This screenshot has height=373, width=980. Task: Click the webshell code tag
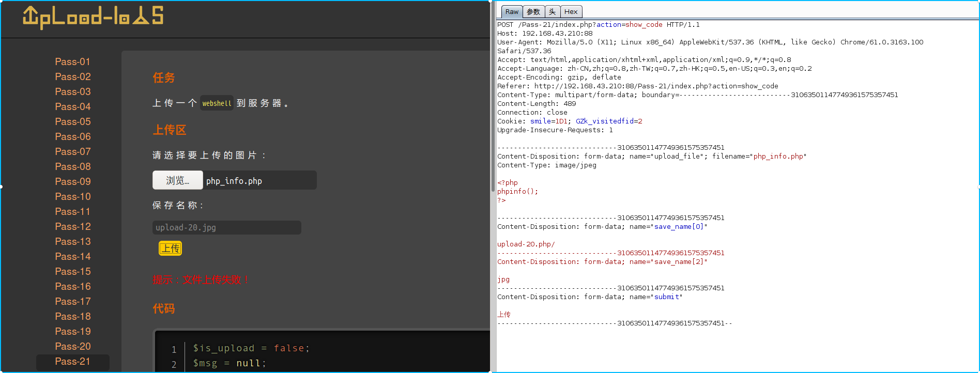coord(217,103)
